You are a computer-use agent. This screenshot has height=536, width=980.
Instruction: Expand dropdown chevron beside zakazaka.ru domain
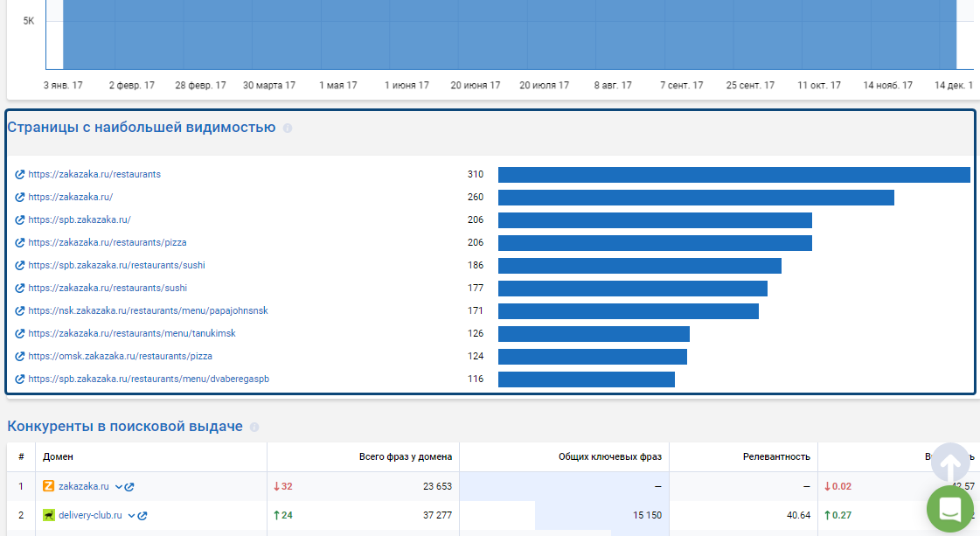[x=118, y=486]
